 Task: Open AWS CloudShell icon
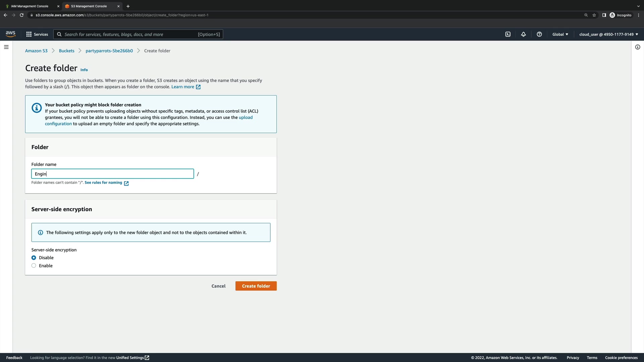pos(508,34)
